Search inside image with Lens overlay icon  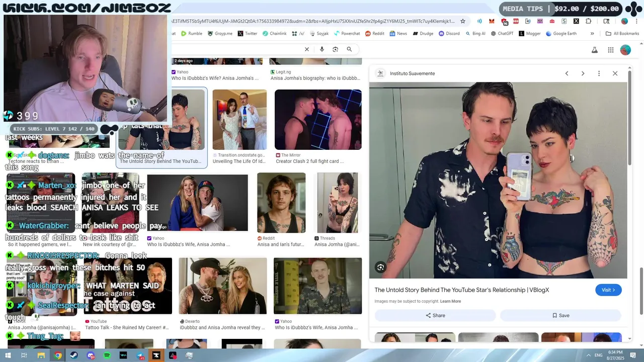381,267
